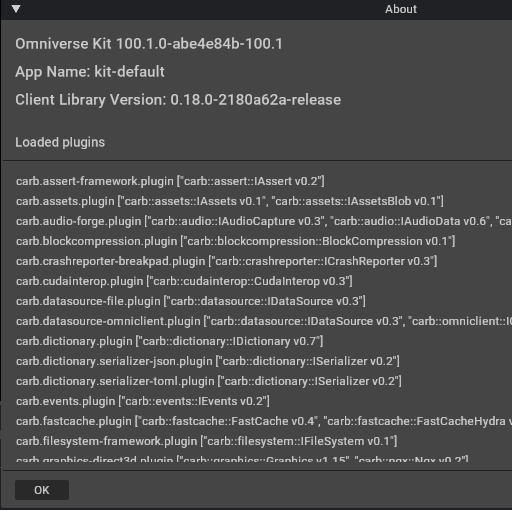512x512 pixels.
Task: Select carb.assert-framework.plugin entry
Action: pyautogui.click(x=170, y=181)
